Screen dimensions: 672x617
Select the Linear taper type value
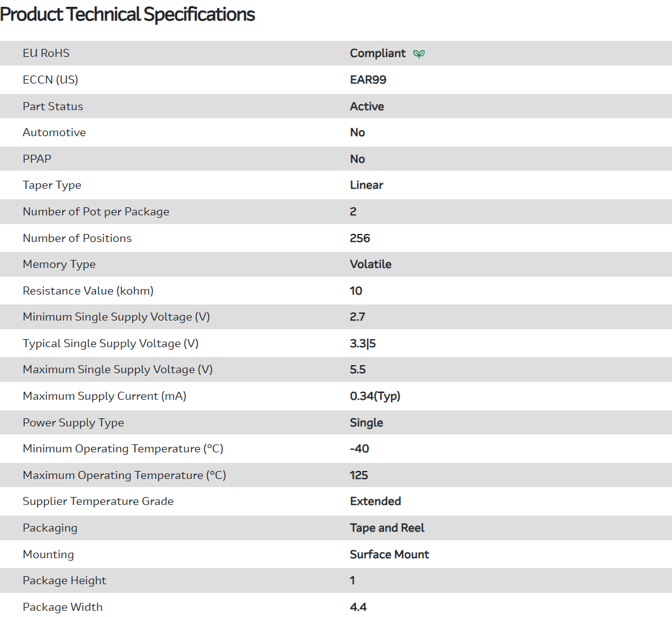367,185
